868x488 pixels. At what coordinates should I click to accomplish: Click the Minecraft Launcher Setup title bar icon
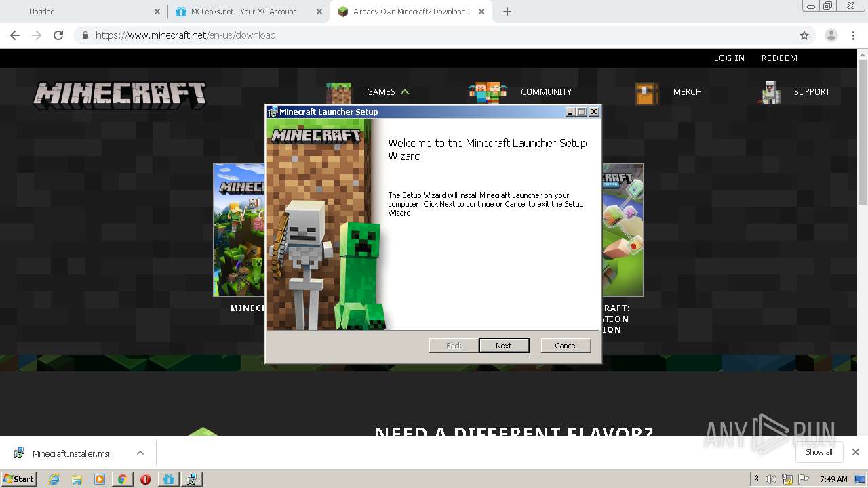point(273,112)
